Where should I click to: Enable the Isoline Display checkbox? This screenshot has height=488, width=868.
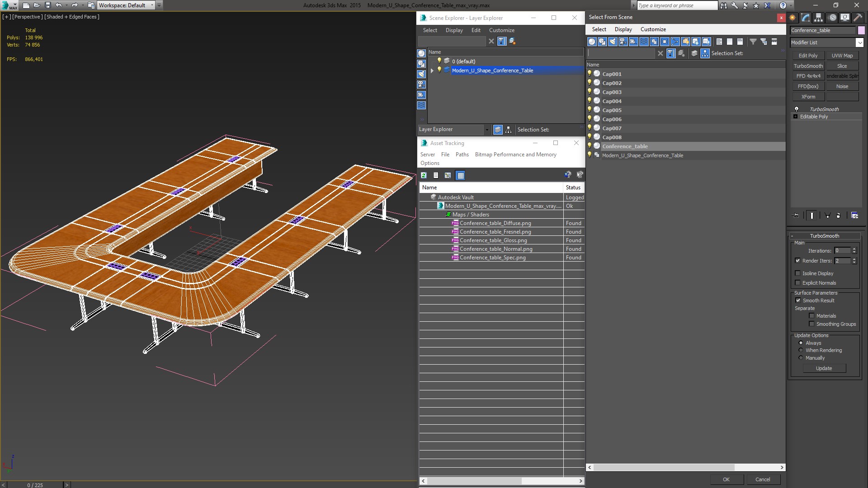797,273
